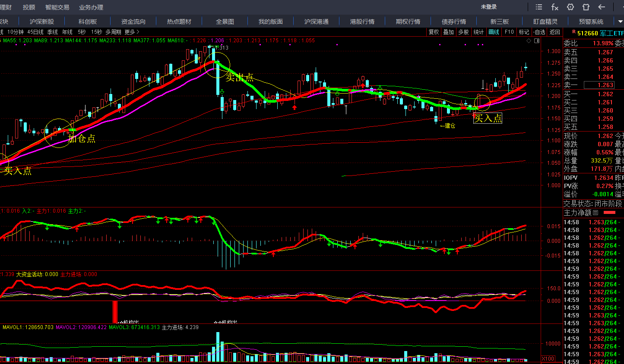The height and width of the screenshot is (364, 624).
Task: Click 未登录 login status
Action: click(489, 7)
